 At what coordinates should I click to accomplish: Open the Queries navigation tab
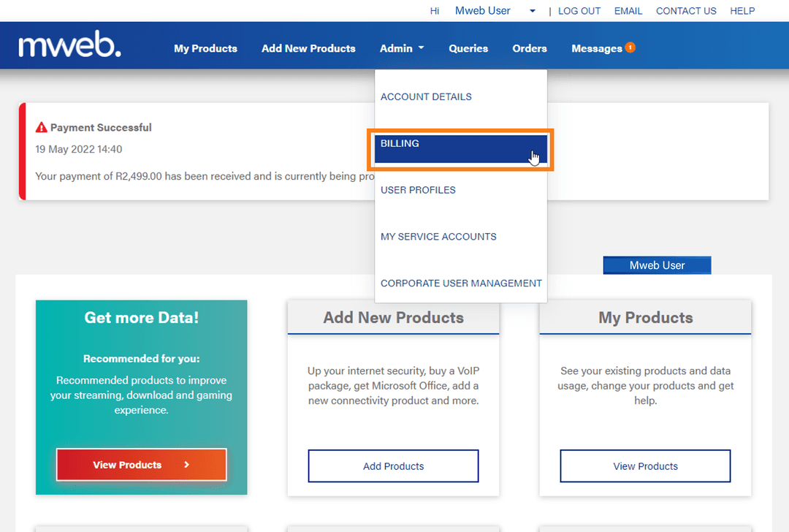tap(468, 48)
